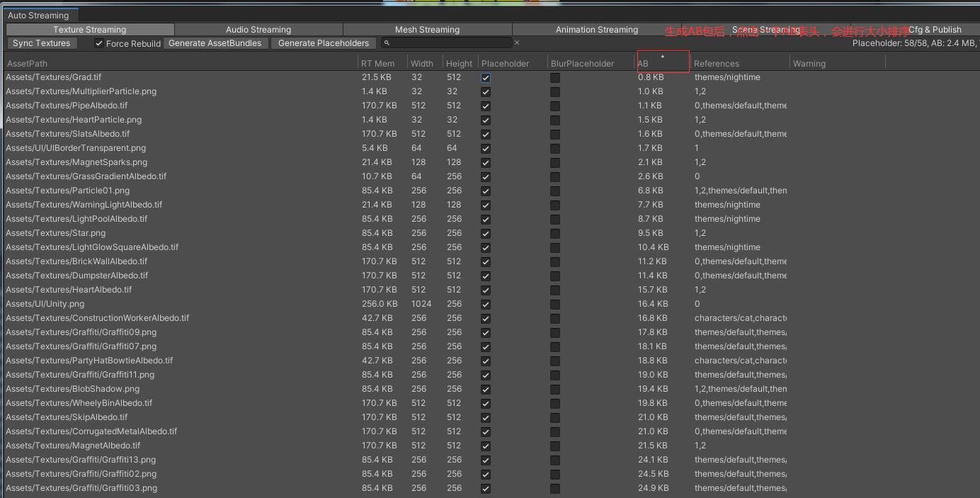Image resolution: width=980 pixels, height=498 pixels.
Task: Select Assets/Textures/Graffiti/Graffiti11.png row
Action: pos(490,375)
